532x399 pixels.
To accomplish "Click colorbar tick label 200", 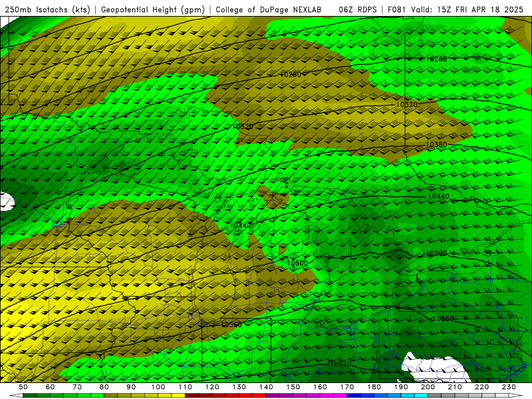I will tap(428, 387).
